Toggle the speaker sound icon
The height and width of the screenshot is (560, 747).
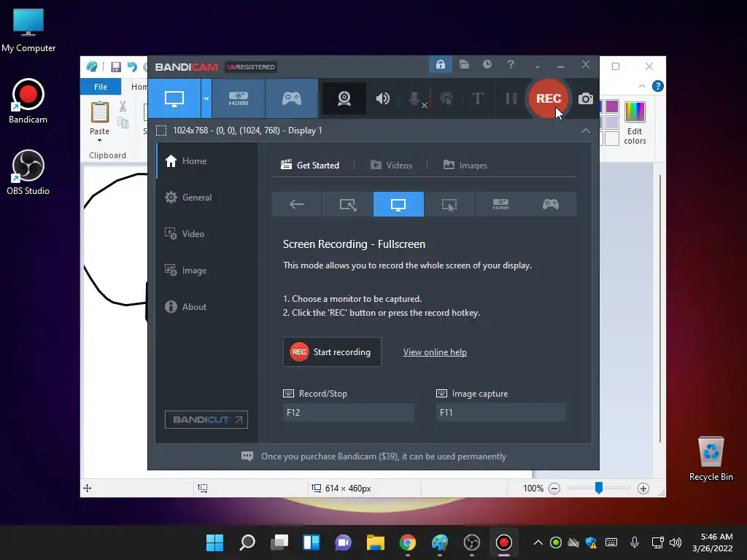click(382, 98)
